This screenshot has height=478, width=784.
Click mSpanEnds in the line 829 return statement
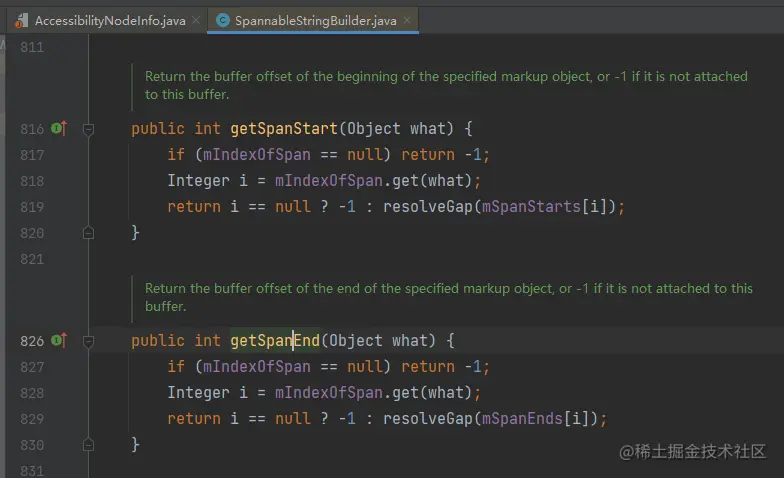pyautogui.click(x=522, y=418)
